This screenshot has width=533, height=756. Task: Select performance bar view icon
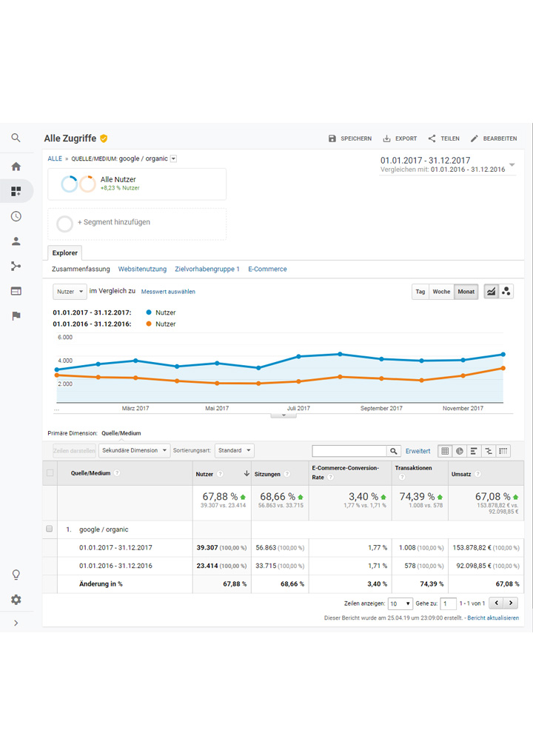coord(474,451)
